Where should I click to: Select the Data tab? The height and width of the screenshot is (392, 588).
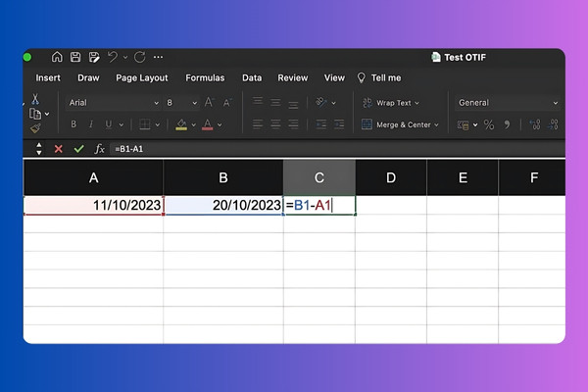(x=252, y=77)
